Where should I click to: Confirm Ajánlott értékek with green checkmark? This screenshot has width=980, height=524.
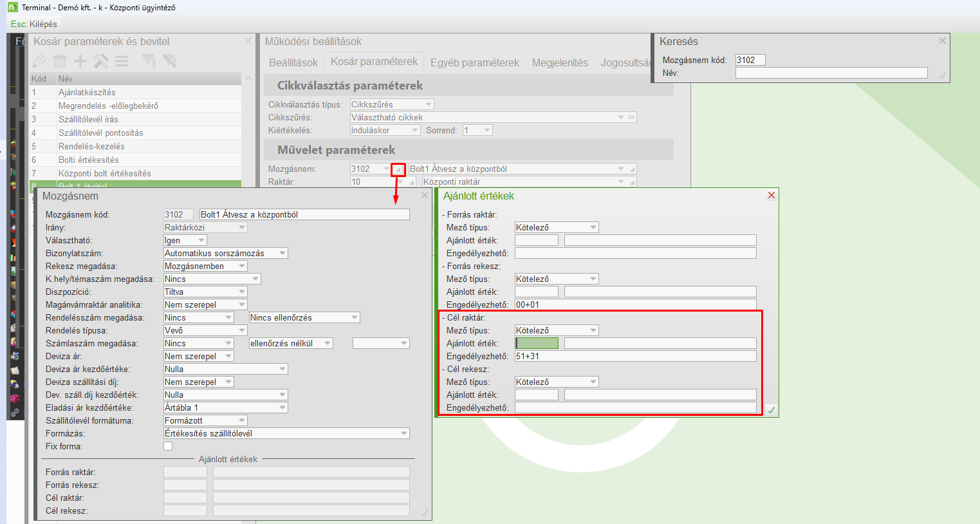coord(771,409)
